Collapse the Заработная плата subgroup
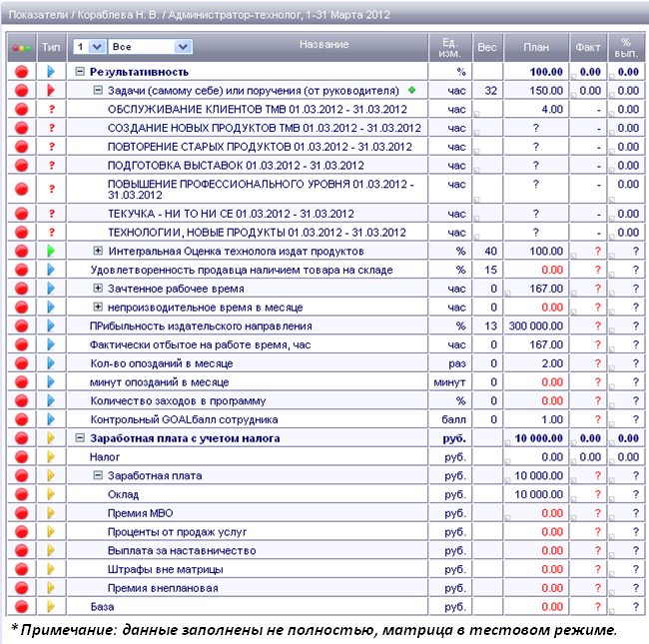The width and height of the screenshot is (649, 644). point(98,475)
